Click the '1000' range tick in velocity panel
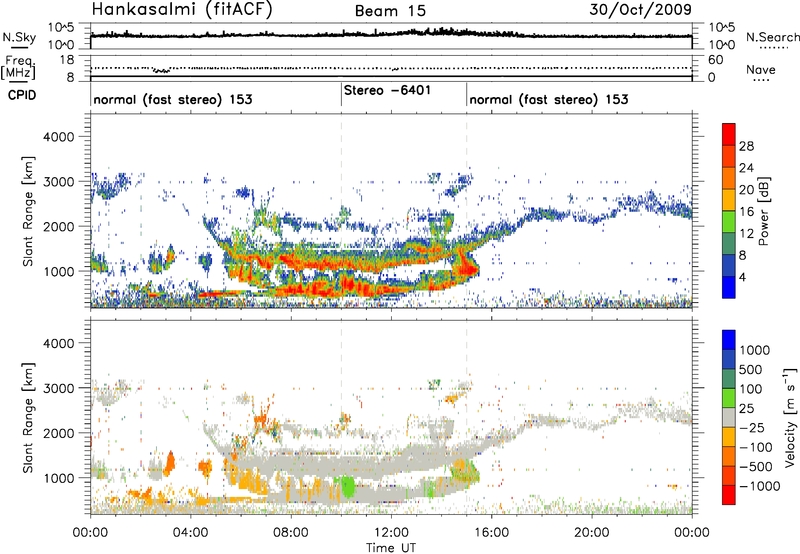Viewport: 800px width, 554px height. tap(58, 478)
